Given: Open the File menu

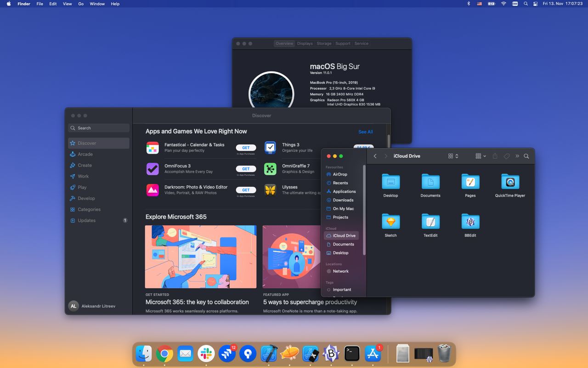Looking at the screenshot, I should coord(40,4).
